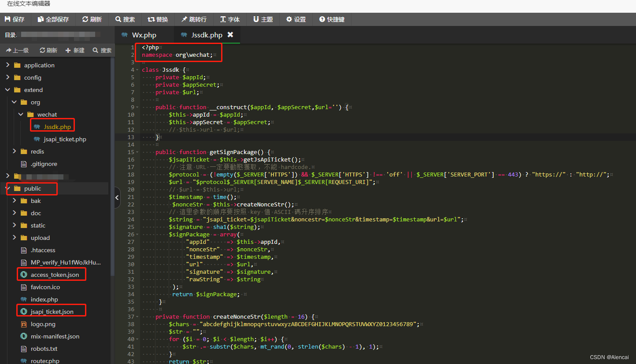Fold the for loop at line 40
The width and height of the screenshot is (636, 364).
138,339
